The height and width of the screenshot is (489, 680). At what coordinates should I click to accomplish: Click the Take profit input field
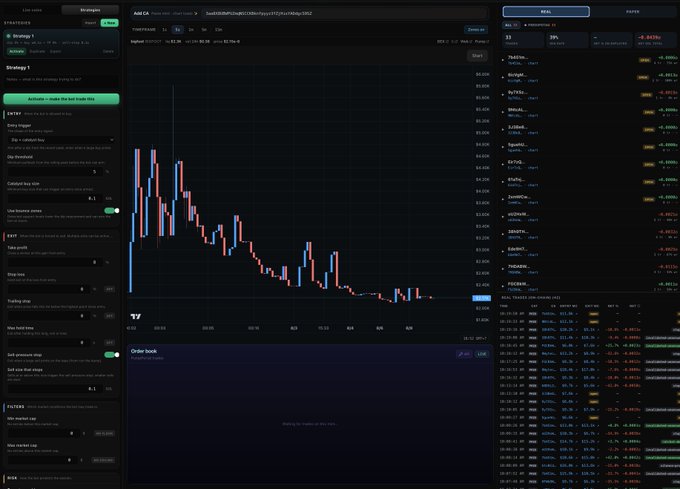coord(56,262)
